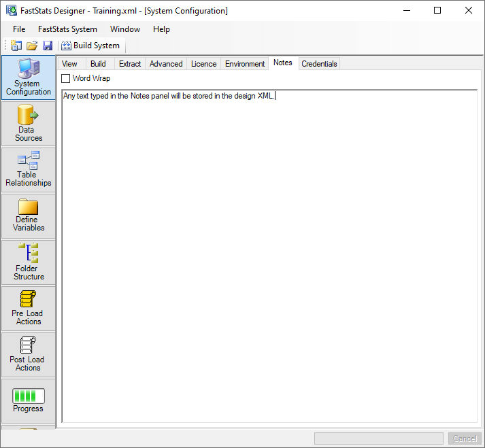This screenshot has height=448, width=485.
Task: Open the Define Variables section
Action: coord(29,216)
